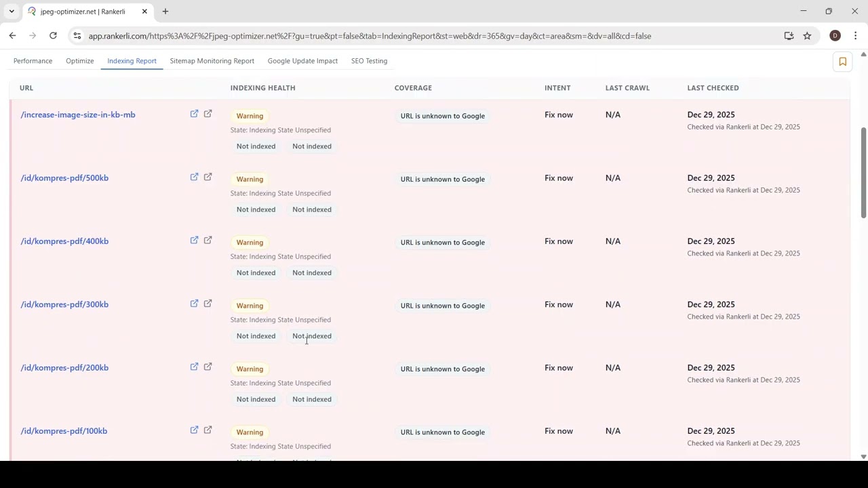Open the /id/kompres-pdf/100kb link
Viewport: 868px width, 488px height.
tap(64, 431)
